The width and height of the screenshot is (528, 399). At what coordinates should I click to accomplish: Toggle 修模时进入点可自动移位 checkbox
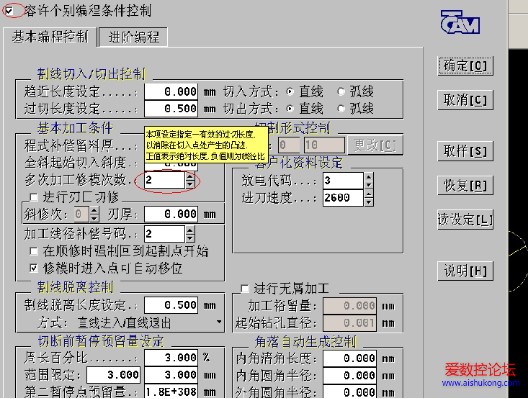[34, 268]
